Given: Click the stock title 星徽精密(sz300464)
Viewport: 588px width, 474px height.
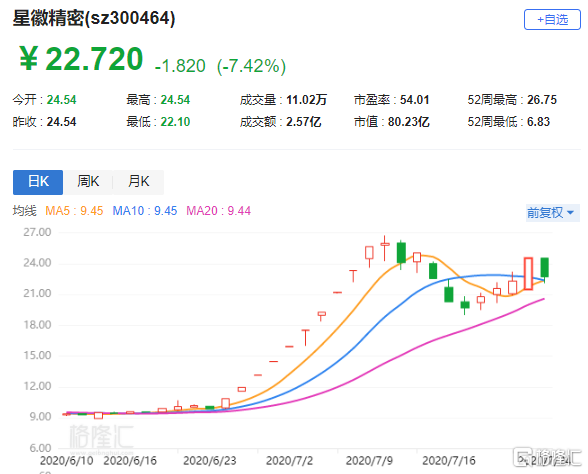Looking at the screenshot, I should pyautogui.click(x=94, y=18).
